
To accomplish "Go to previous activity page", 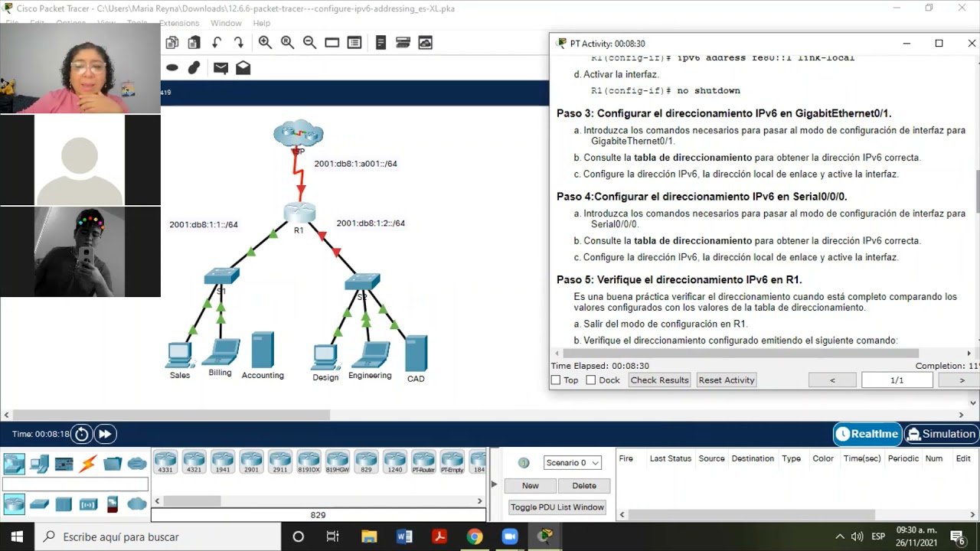I will click(832, 380).
